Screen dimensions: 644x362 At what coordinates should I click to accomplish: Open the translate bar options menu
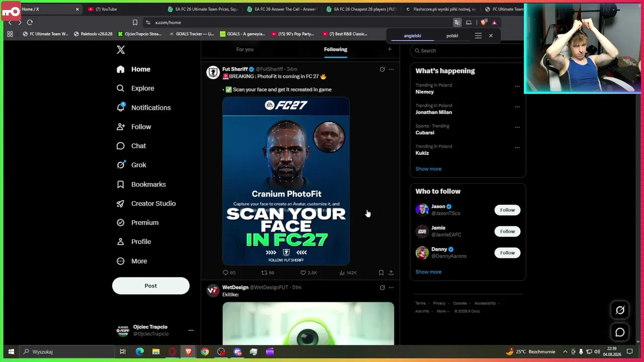[478, 36]
